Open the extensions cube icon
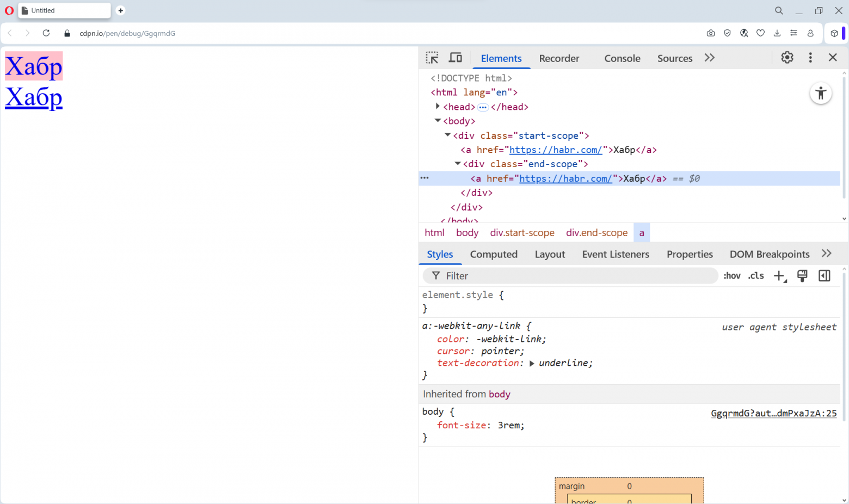 (834, 33)
